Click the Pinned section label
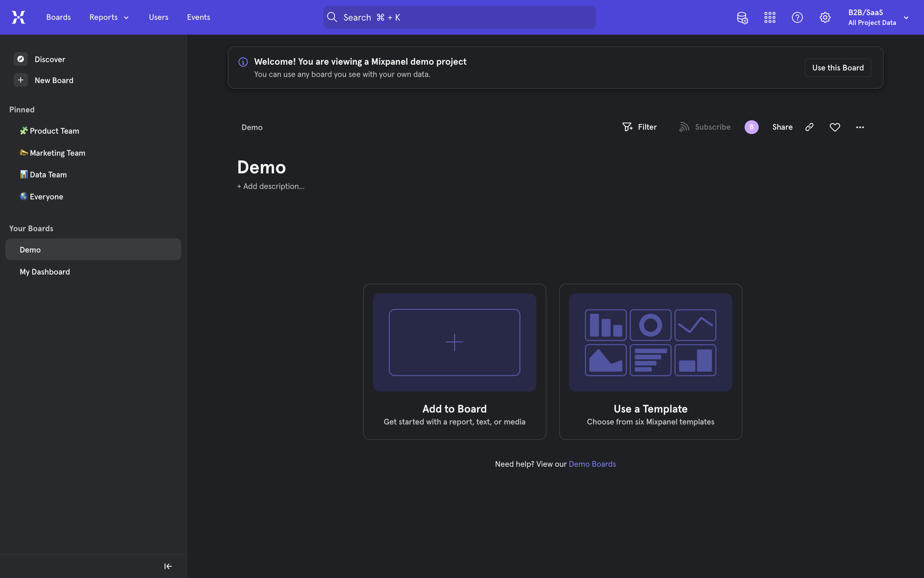The image size is (924, 578). tap(22, 110)
